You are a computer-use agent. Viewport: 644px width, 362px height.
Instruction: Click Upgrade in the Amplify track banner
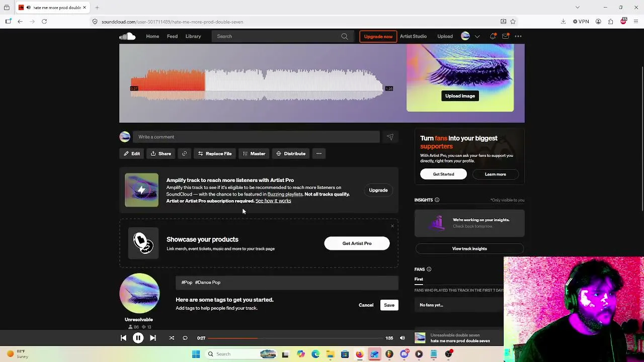click(x=378, y=191)
